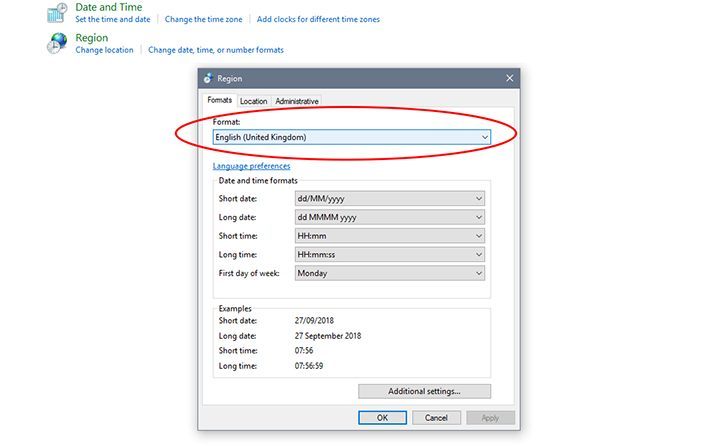Viewport: 720px width, 446px height.
Task: Click the Format: label
Action: click(x=226, y=122)
